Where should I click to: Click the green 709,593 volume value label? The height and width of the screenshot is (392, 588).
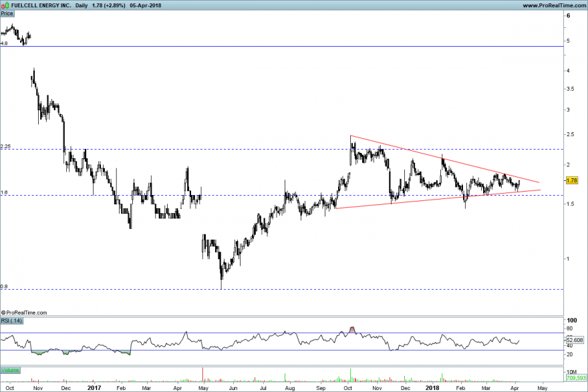point(576,378)
